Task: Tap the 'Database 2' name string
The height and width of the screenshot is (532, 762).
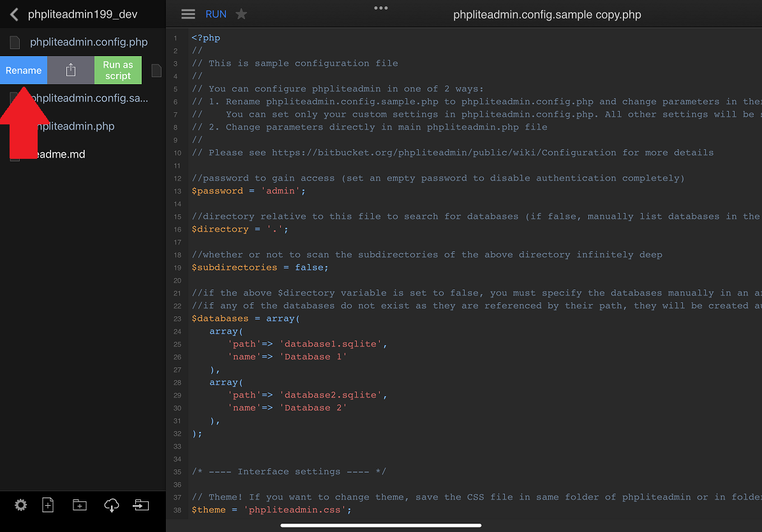Action: (313, 408)
